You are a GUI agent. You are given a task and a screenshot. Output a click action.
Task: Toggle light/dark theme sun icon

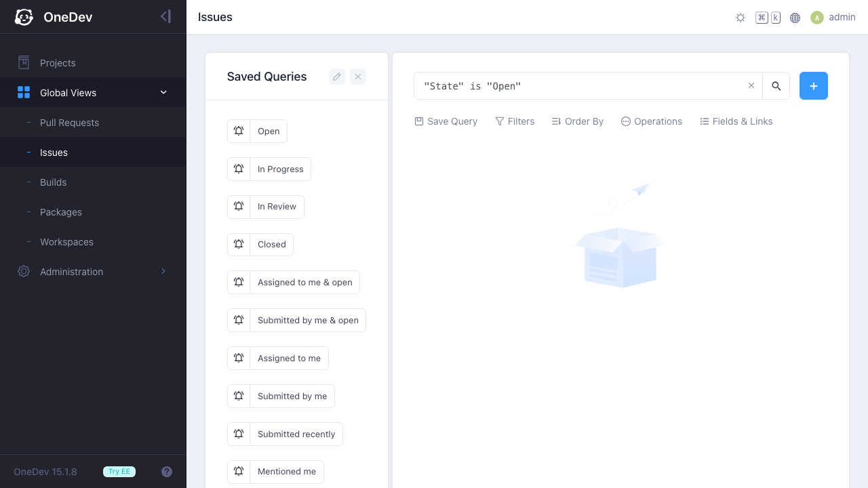coord(741,18)
